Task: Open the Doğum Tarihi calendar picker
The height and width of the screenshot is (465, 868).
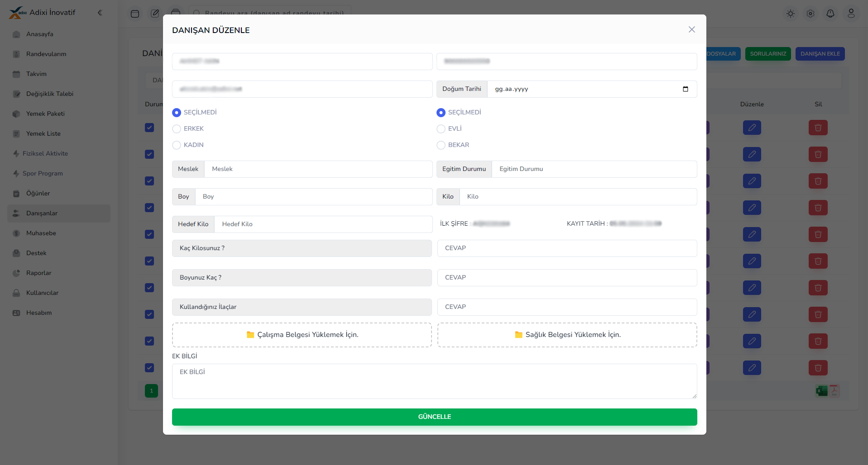Action: click(x=685, y=89)
